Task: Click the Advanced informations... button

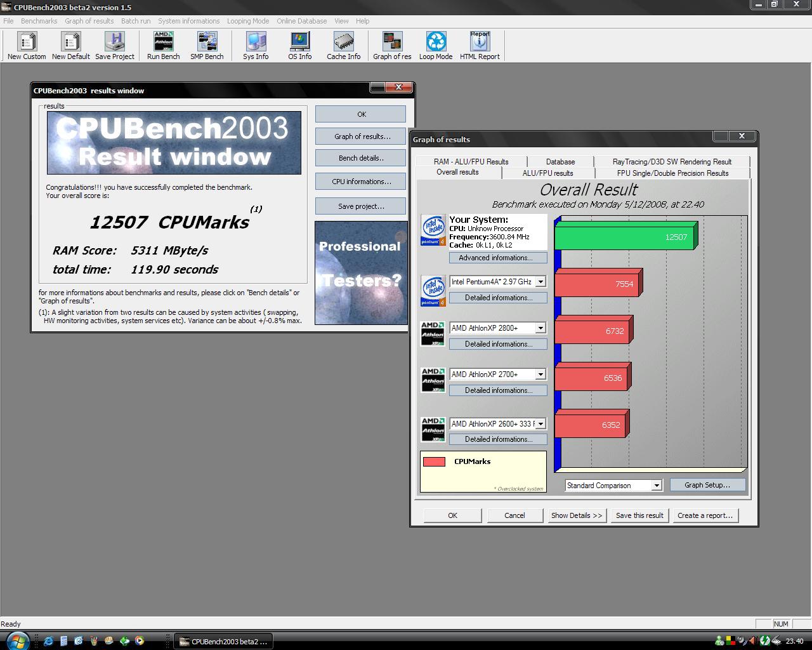Action: click(499, 258)
